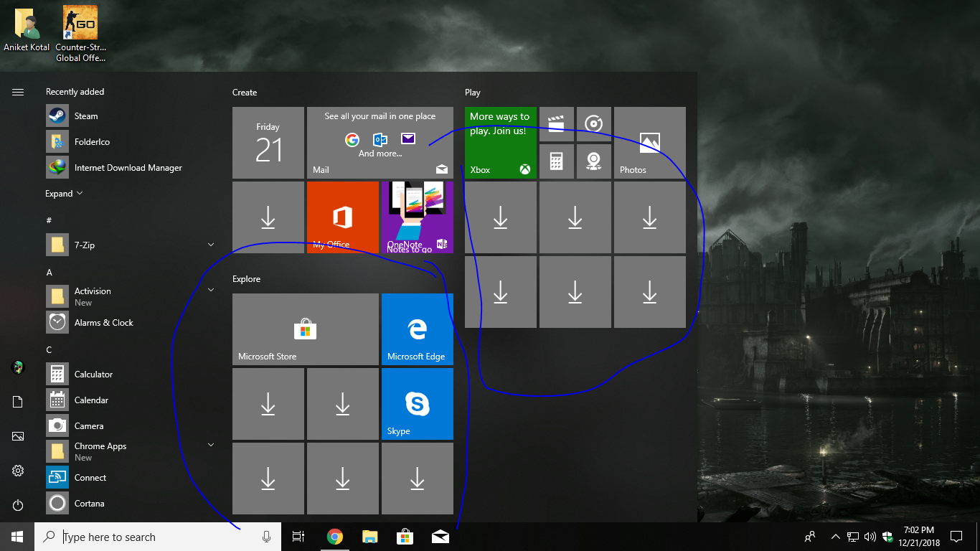
Task: Click the hamburger menu icon
Action: 18,92
